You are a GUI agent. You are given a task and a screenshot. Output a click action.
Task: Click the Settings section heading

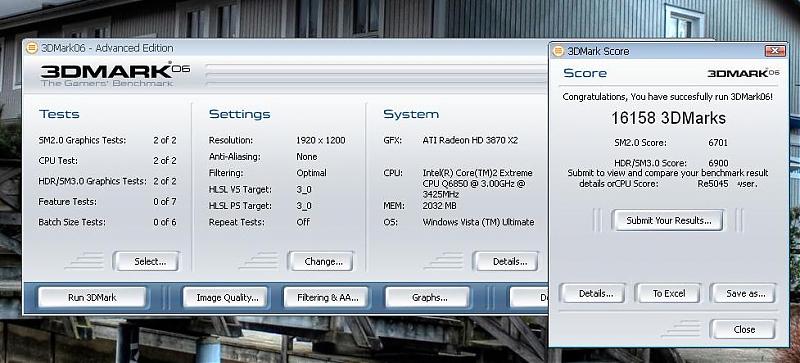point(240,114)
